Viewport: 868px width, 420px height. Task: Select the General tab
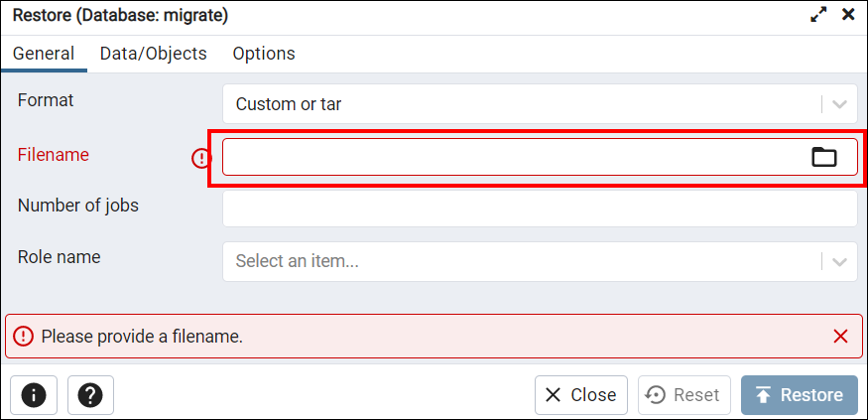tap(44, 54)
